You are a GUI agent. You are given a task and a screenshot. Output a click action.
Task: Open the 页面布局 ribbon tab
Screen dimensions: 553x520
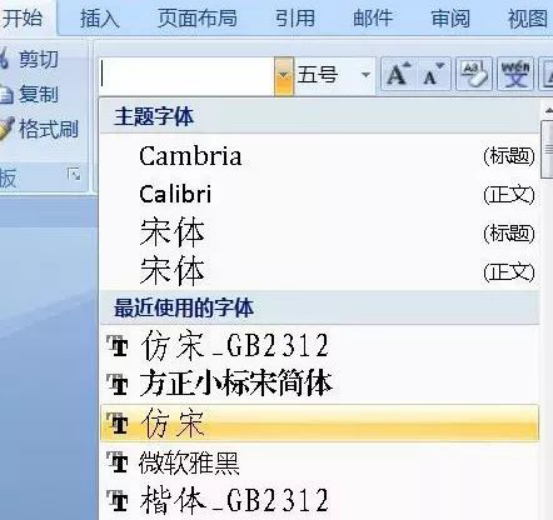point(198,18)
